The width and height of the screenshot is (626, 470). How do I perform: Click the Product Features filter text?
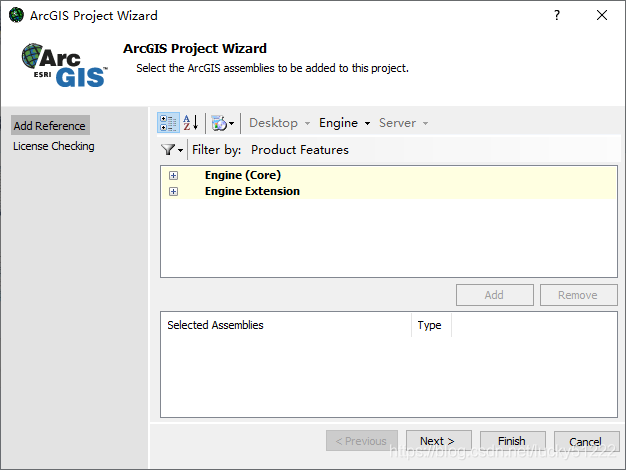pyautogui.click(x=299, y=150)
